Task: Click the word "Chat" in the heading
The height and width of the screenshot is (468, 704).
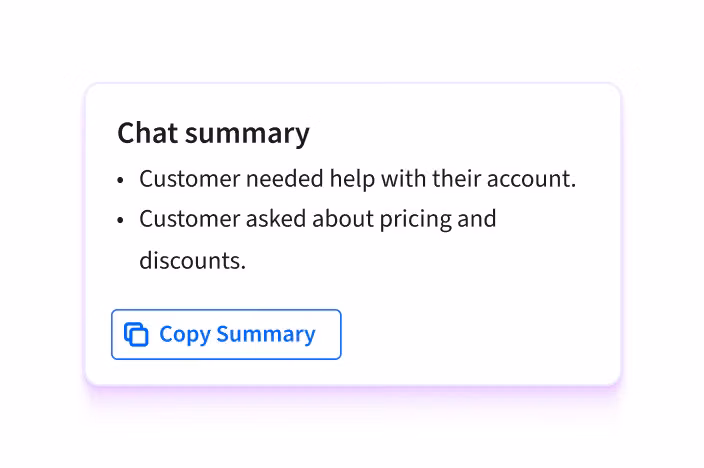Action: [x=146, y=133]
